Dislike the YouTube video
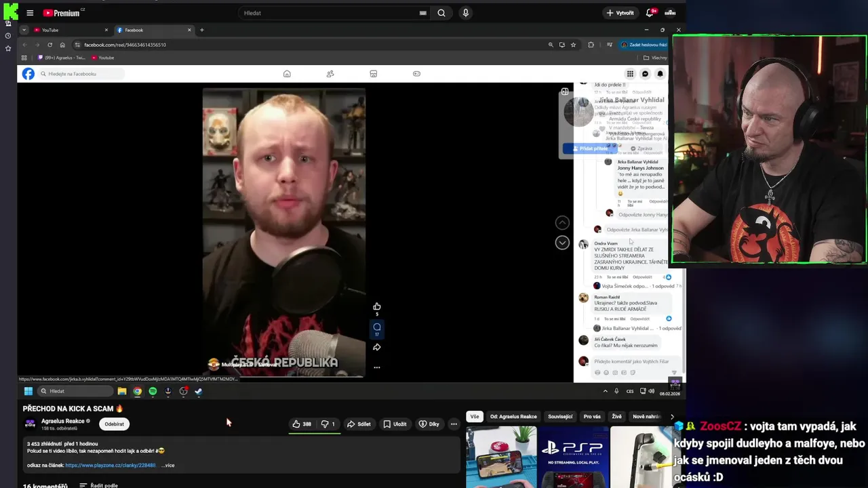Viewport: 868px width, 488px height. coord(328,424)
